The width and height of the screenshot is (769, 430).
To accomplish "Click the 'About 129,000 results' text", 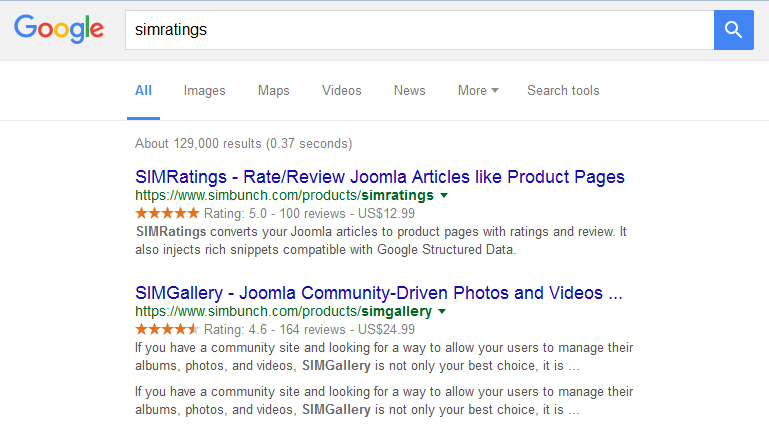I will tap(244, 144).
